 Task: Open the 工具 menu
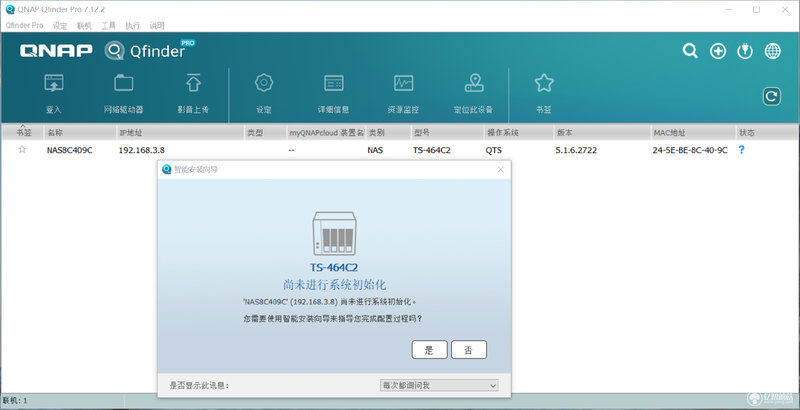[108, 25]
